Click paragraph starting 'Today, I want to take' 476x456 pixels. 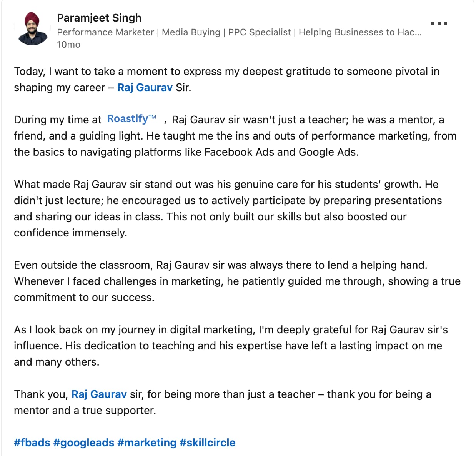click(x=226, y=72)
